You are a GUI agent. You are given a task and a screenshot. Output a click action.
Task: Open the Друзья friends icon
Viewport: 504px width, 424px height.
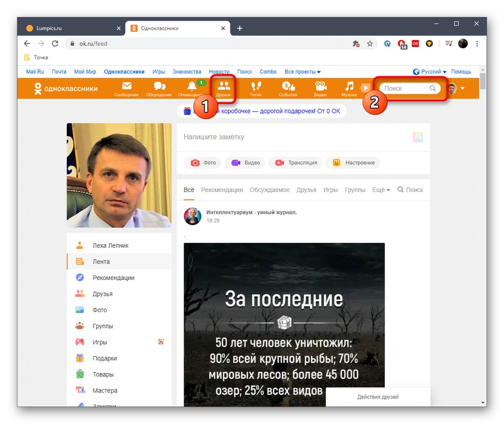pyautogui.click(x=224, y=87)
